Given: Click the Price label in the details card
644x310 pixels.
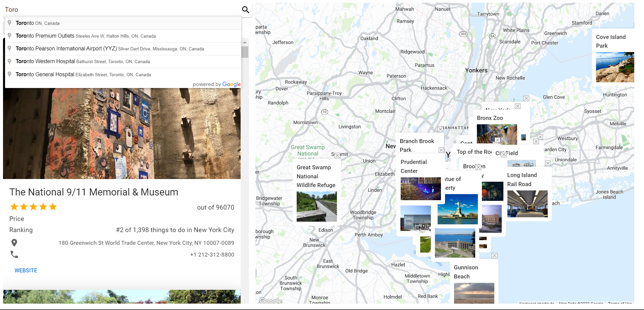Looking at the screenshot, I should coord(17,219).
